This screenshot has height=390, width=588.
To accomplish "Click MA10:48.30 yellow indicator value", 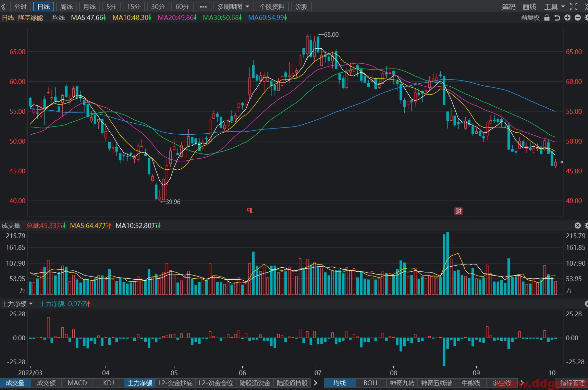I will click(x=132, y=17).
